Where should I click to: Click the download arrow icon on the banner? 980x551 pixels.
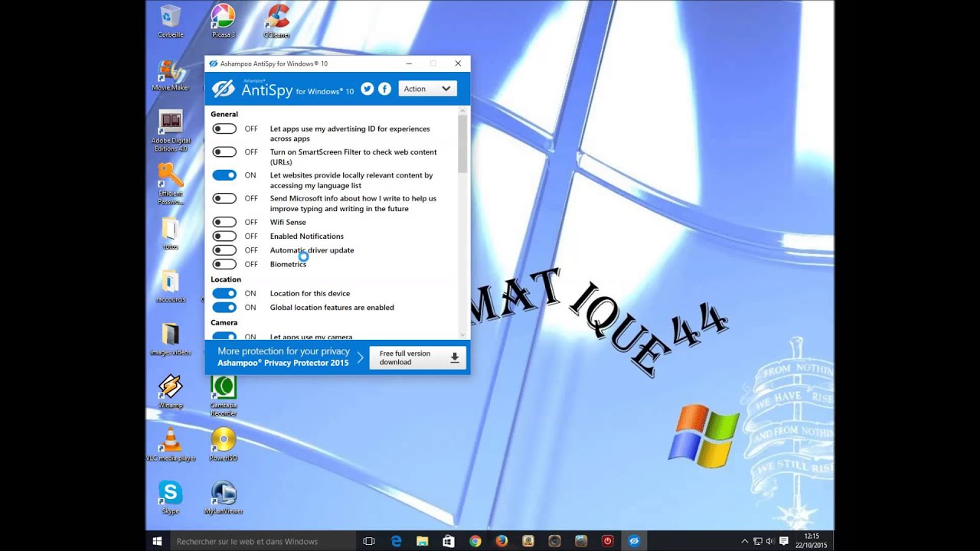click(455, 357)
